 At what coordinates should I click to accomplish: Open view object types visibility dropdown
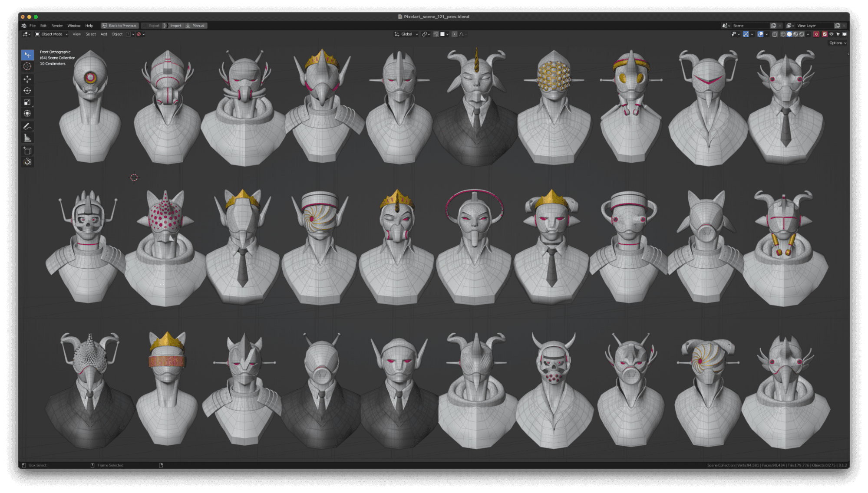[736, 34]
